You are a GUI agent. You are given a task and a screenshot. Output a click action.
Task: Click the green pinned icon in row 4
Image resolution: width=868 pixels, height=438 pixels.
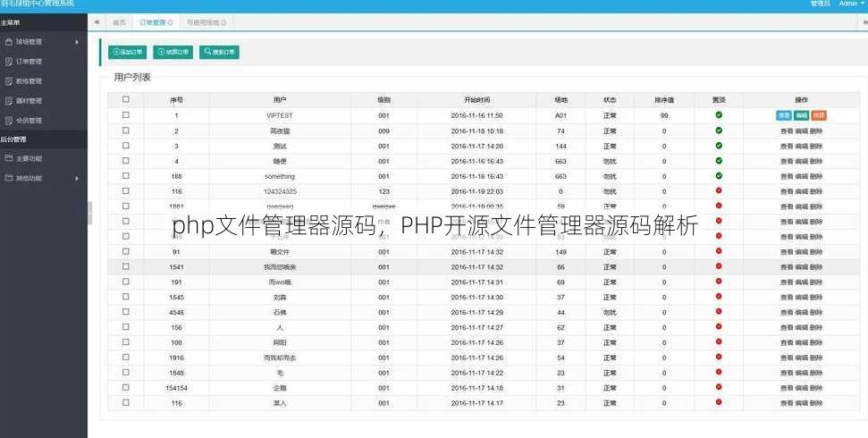(719, 161)
